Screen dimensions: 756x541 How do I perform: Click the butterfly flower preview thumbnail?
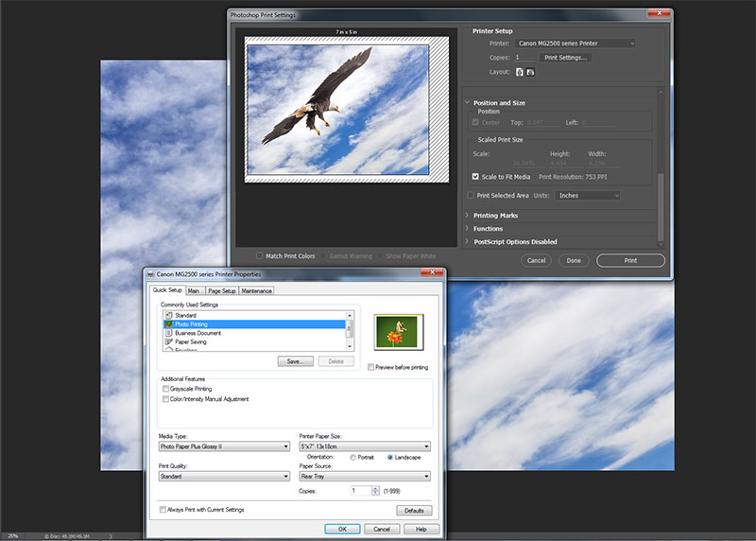point(399,332)
